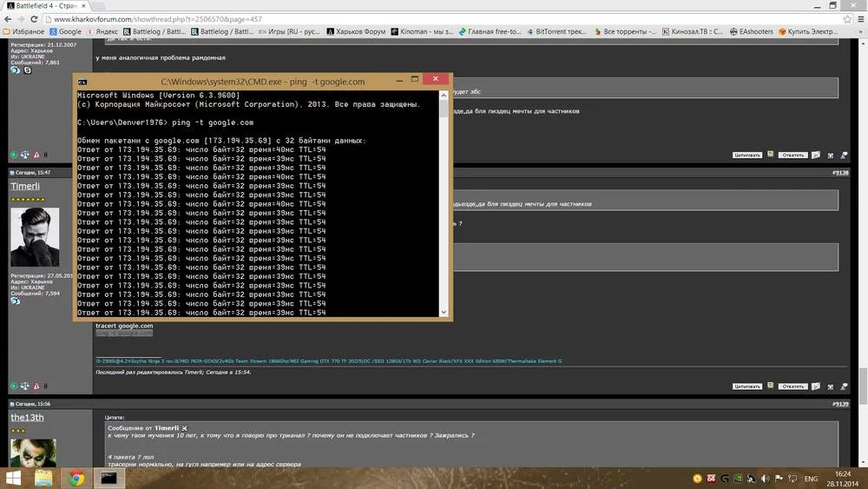Viewport: 868px width, 489px height.
Task: Open File Explorer from the taskbar
Action: pos(43,479)
